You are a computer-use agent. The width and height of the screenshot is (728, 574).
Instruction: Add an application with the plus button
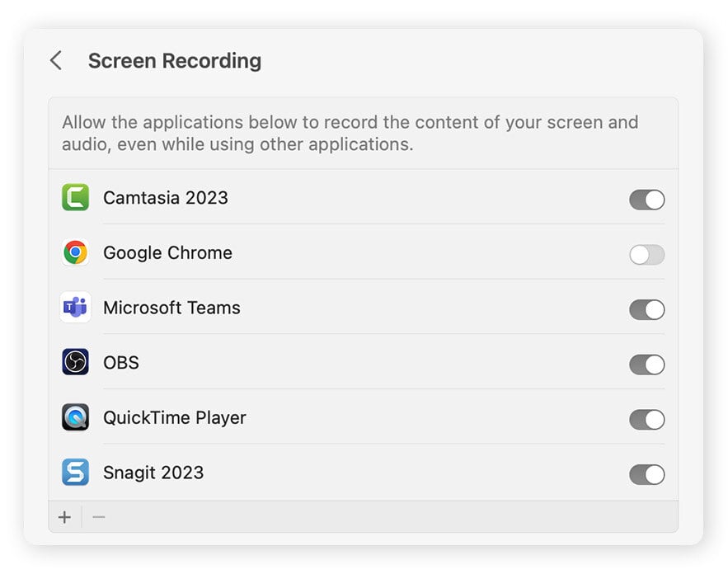coord(65,517)
